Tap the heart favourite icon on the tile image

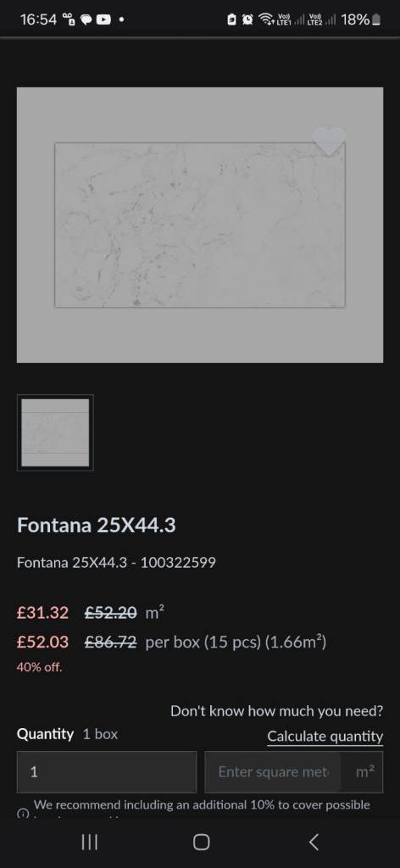(x=329, y=142)
